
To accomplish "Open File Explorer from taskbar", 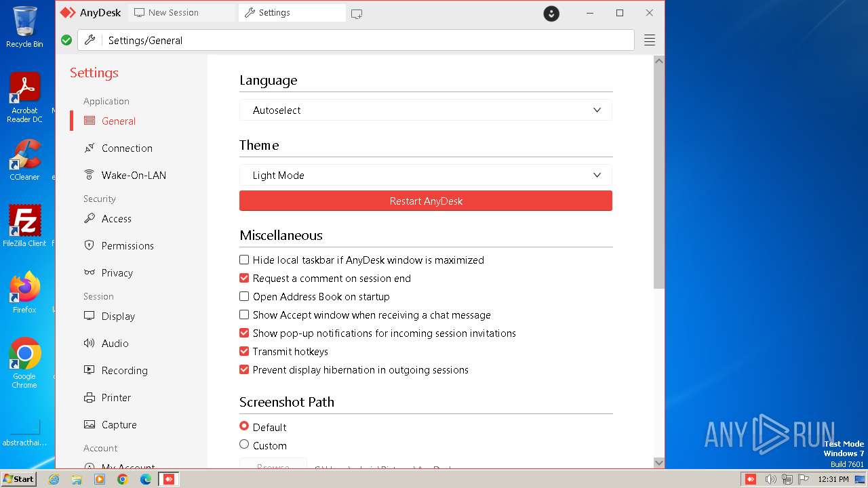I will [x=77, y=479].
